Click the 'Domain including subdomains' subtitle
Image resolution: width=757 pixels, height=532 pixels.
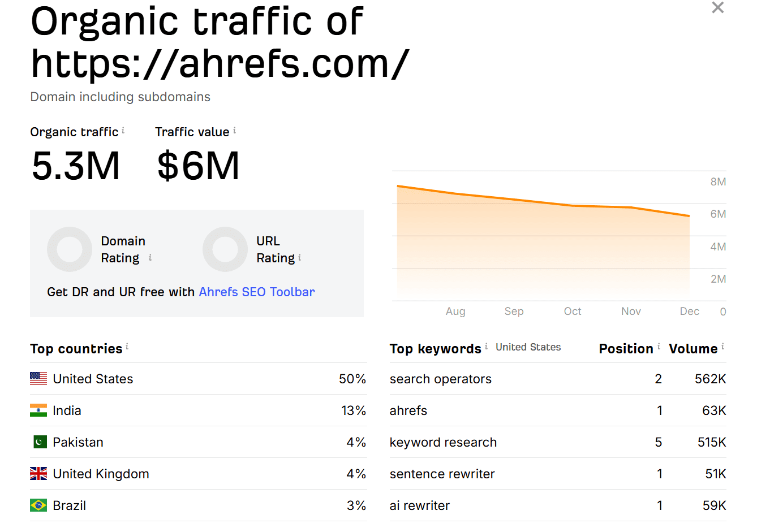(121, 97)
